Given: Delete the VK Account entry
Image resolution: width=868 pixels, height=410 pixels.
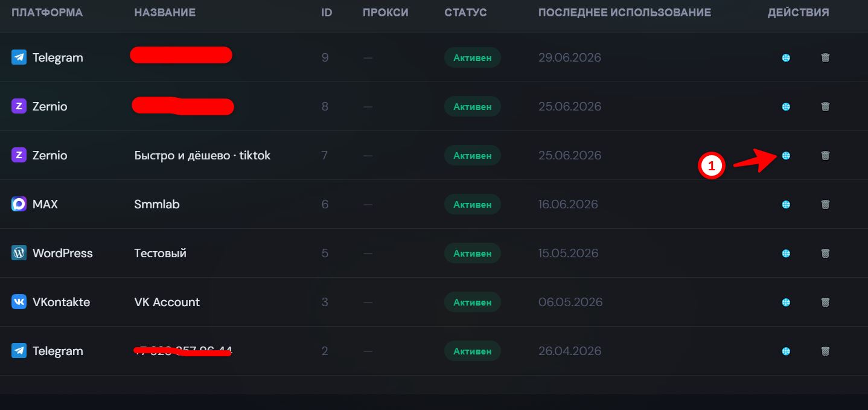Looking at the screenshot, I should coord(825,302).
